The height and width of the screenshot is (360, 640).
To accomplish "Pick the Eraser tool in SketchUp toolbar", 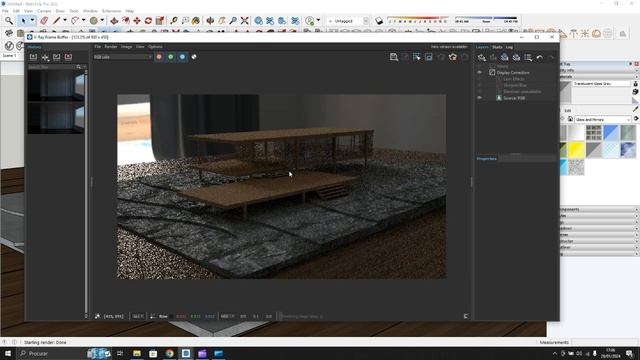I will click(x=44, y=20).
